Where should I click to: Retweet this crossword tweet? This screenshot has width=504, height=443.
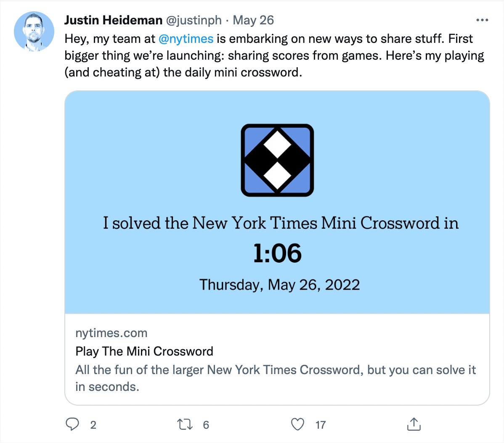(x=185, y=425)
